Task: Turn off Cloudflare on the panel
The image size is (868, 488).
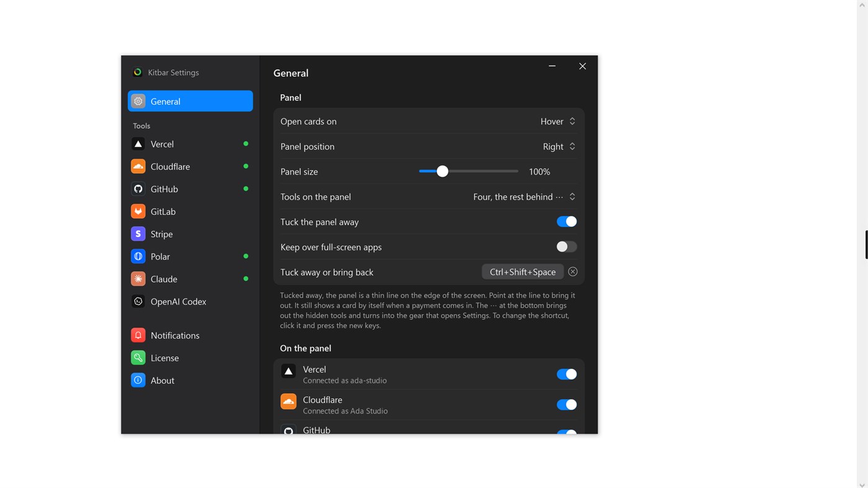Action: [566, 404]
